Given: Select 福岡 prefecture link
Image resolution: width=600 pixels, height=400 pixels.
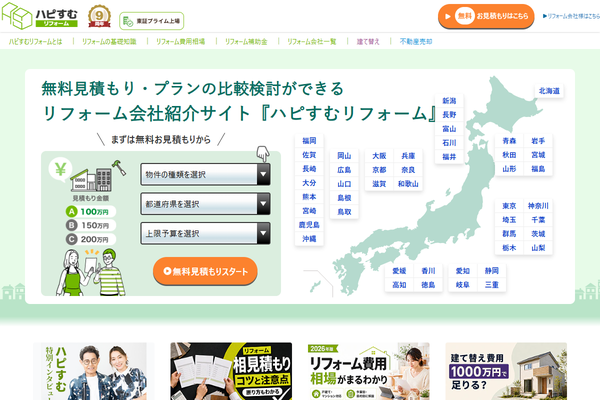Looking at the screenshot, I should pyautogui.click(x=309, y=141).
